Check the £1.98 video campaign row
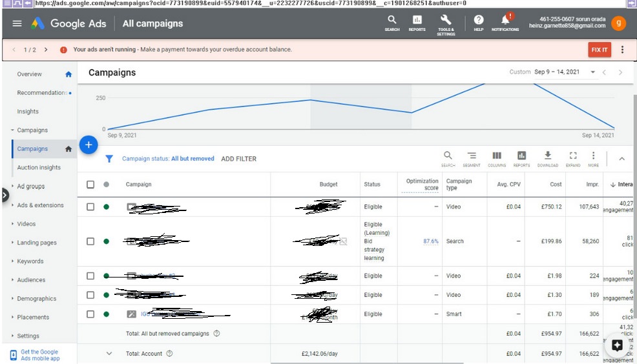 point(90,276)
